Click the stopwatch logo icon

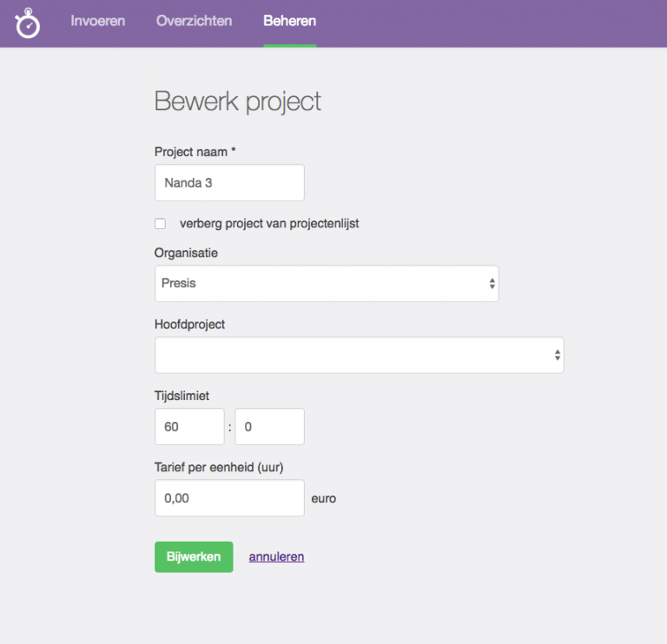28,23
